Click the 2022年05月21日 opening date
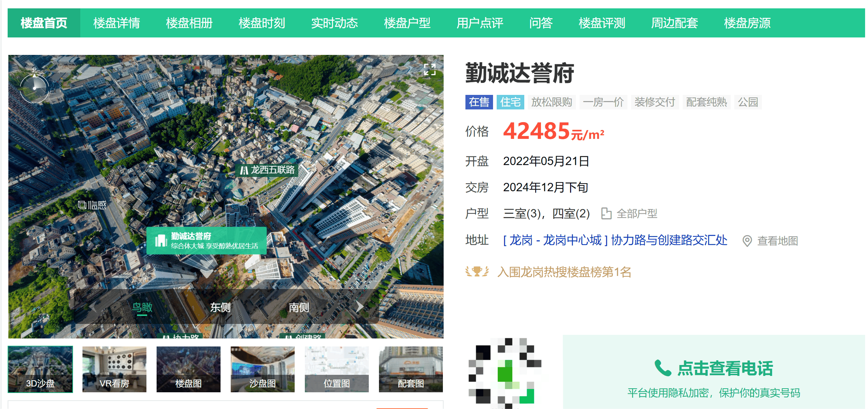This screenshot has height=409, width=868. (x=546, y=161)
